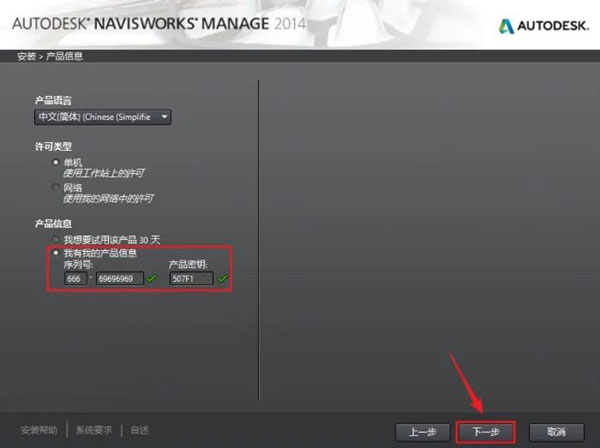Open the 安装帮助 installation help link
The image size is (600, 448).
coord(39,430)
